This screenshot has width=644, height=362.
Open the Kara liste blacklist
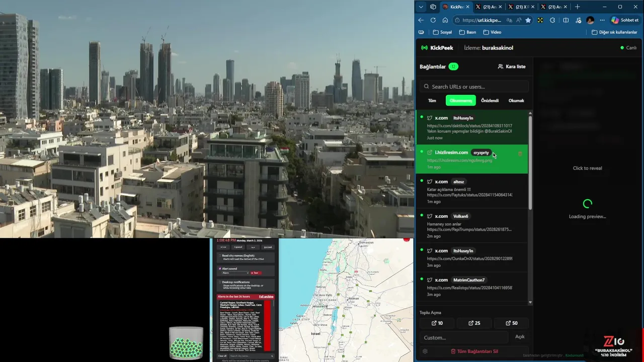[511, 66]
